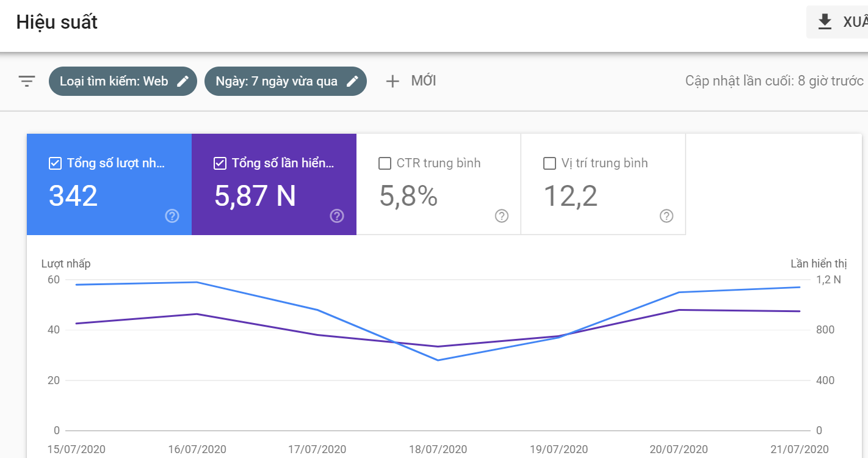This screenshot has height=458, width=868.
Task: Click the 16/07/2020 date label
Action: point(197,449)
